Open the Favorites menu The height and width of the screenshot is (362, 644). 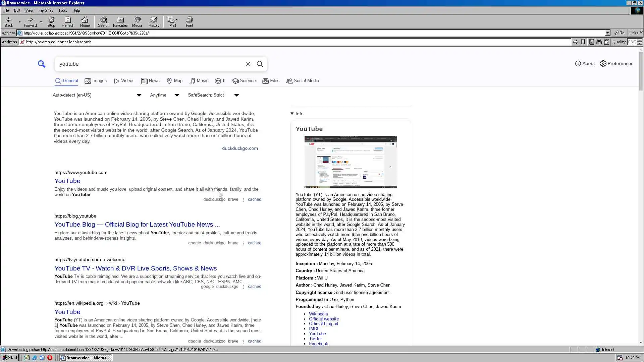tap(46, 10)
